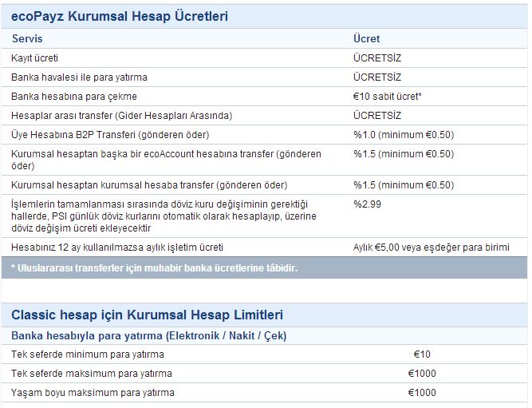Viewport: 532px width, 408px height.
Task: Click the '€10' minimum deposit value
Action: click(x=422, y=355)
